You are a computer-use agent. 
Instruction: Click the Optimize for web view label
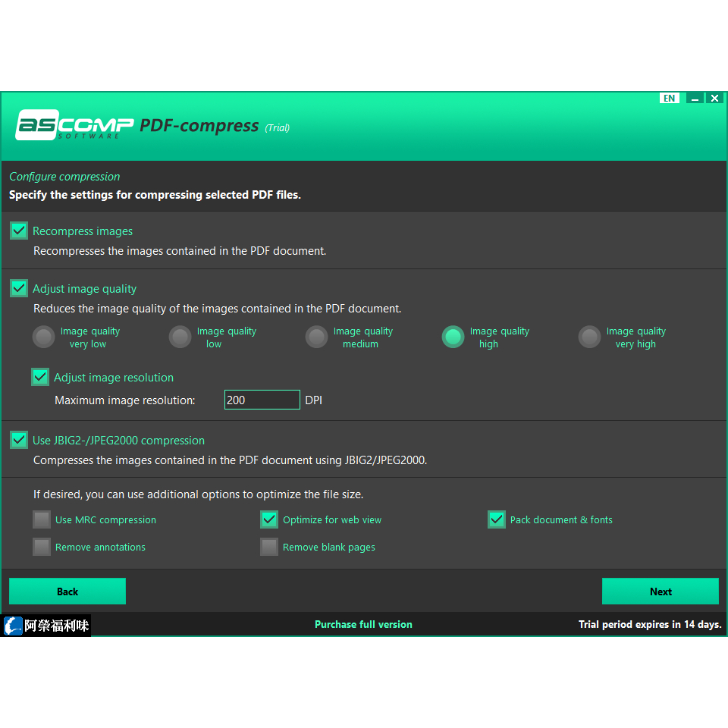pyautogui.click(x=332, y=520)
